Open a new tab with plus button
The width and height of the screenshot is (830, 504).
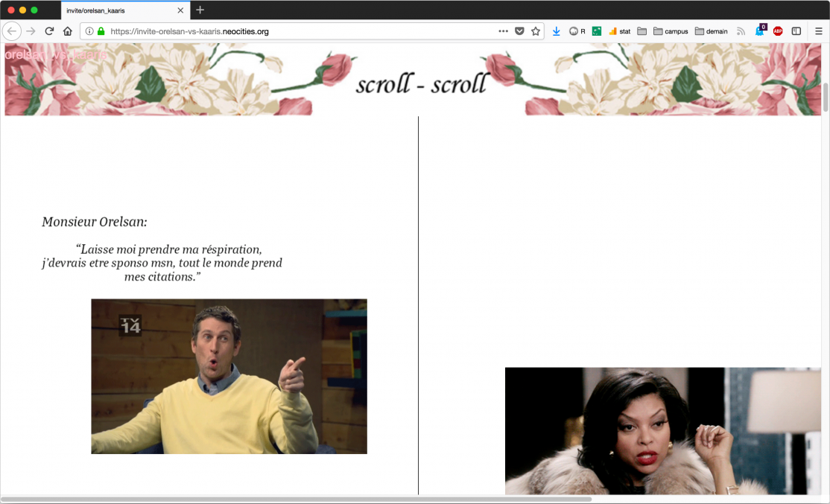coord(200,10)
